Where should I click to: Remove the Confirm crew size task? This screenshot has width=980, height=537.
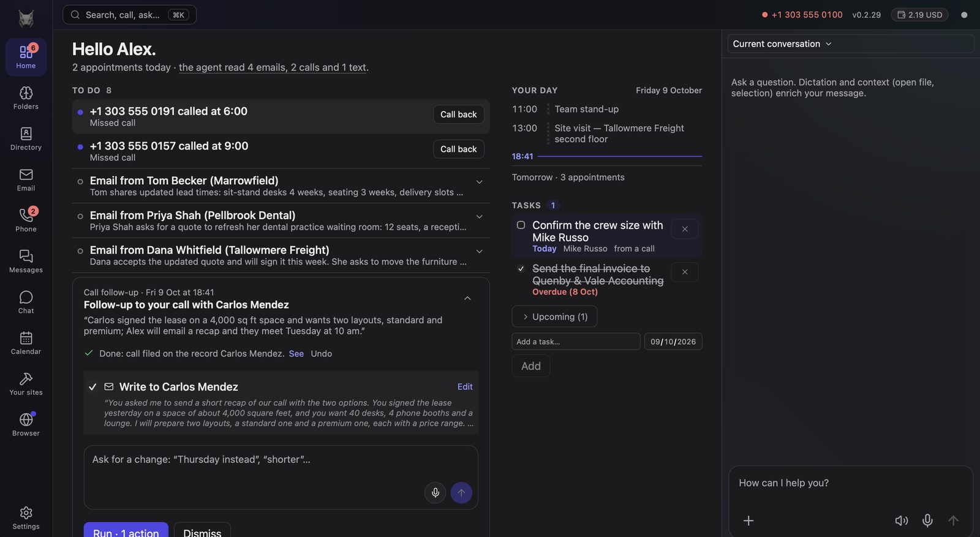685,229
